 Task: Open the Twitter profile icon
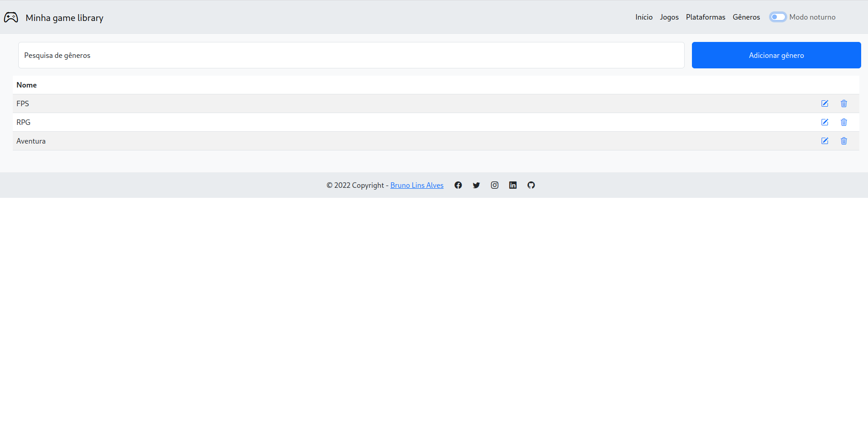(x=476, y=185)
